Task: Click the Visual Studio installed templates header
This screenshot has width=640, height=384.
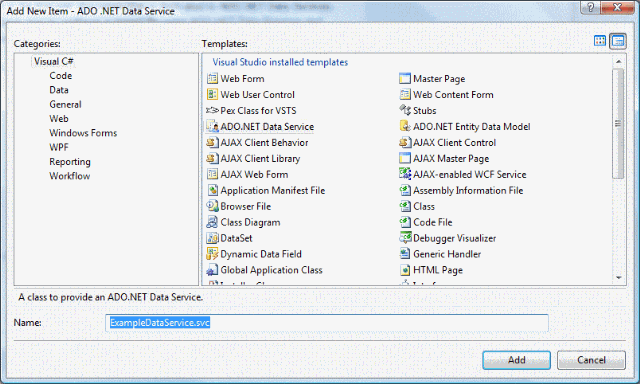Action: click(280, 62)
